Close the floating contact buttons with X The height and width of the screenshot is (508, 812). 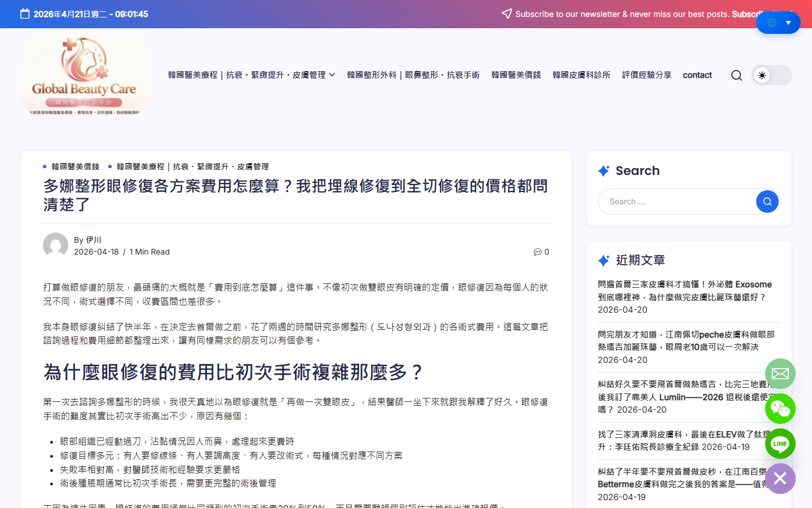[x=780, y=479]
